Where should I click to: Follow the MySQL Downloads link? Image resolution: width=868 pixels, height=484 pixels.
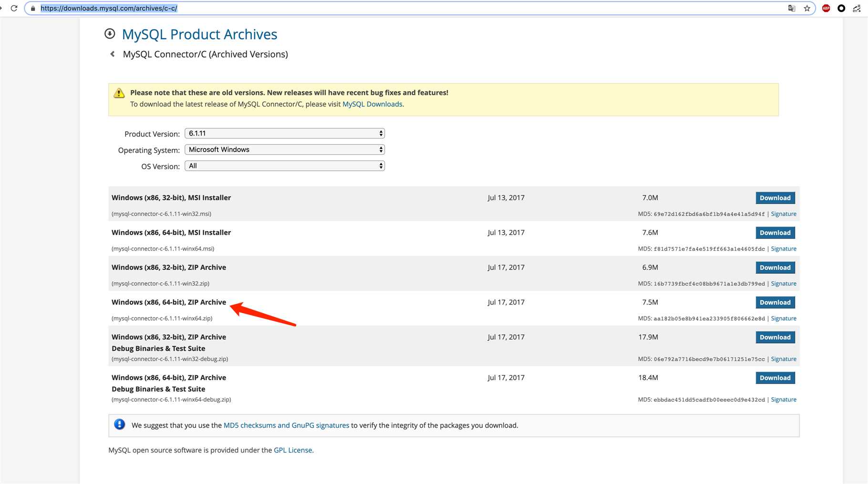[x=372, y=104]
